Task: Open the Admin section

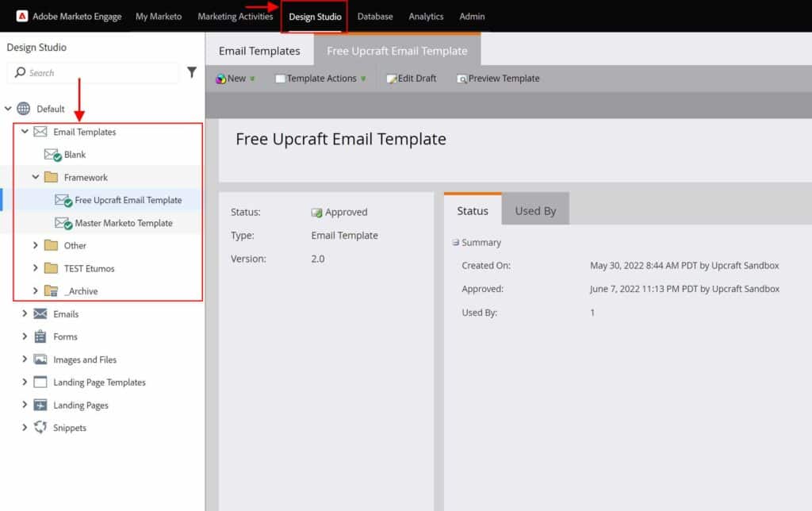Action: click(472, 16)
